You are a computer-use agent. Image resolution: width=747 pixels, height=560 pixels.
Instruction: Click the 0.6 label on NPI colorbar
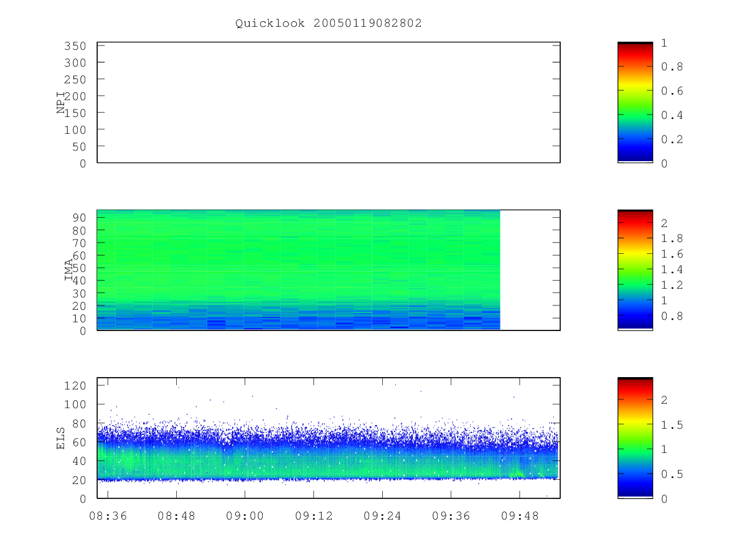pos(671,91)
